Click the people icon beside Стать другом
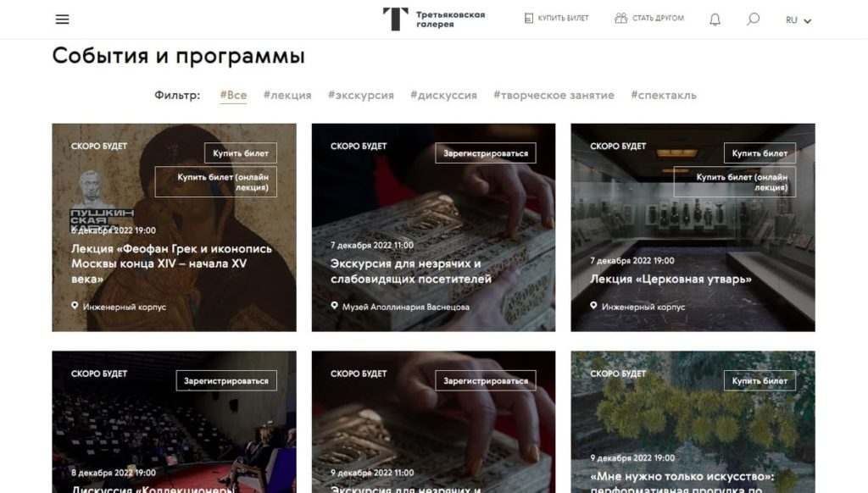 pyautogui.click(x=620, y=19)
